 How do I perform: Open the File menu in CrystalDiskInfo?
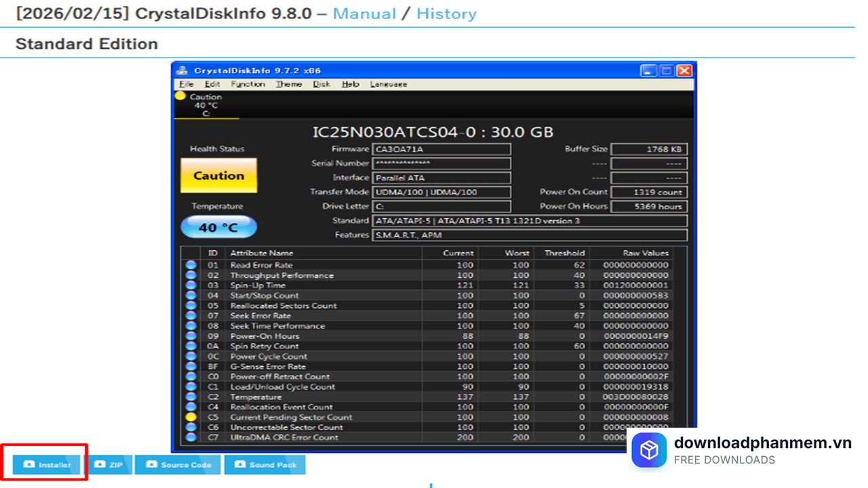pyautogui.click(x=186, y=84)
